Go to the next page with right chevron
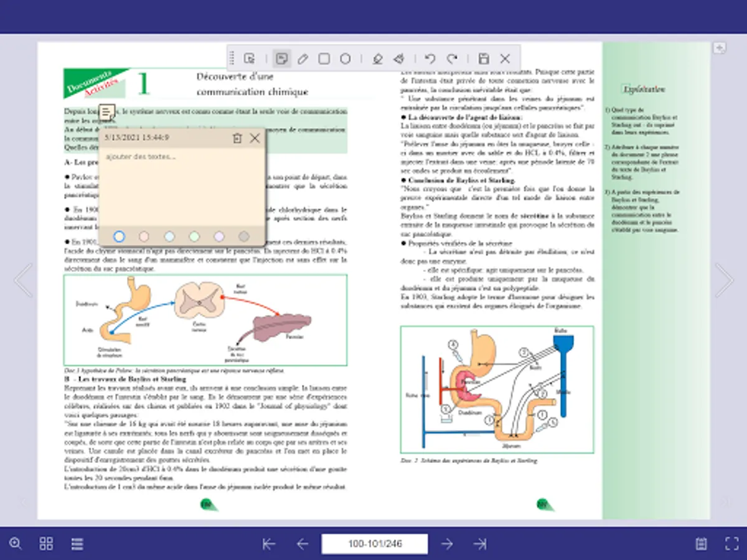Image resolution: width=747 pixels, height=560 pixels. (724, 281)
